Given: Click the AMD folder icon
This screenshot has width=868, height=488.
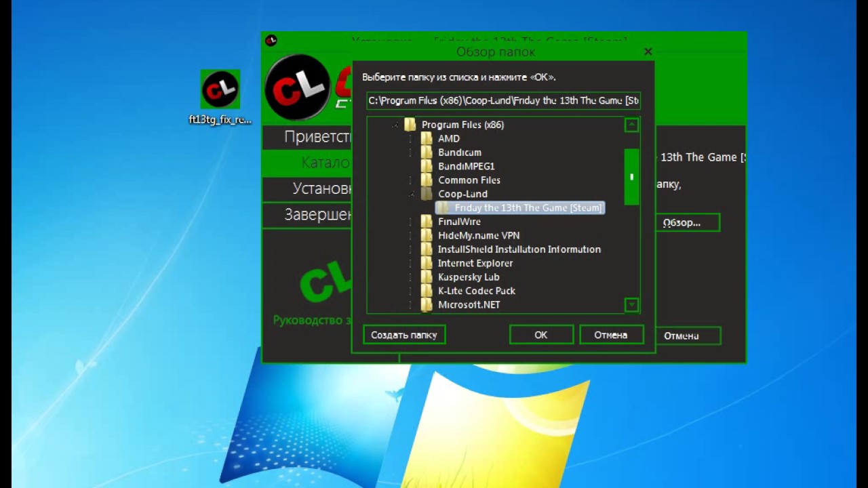Looking at the screenshot, I should [426, 138].
